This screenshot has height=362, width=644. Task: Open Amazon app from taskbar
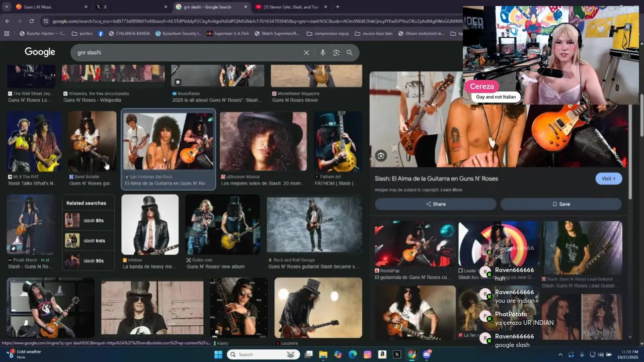(x=382, y=354)
